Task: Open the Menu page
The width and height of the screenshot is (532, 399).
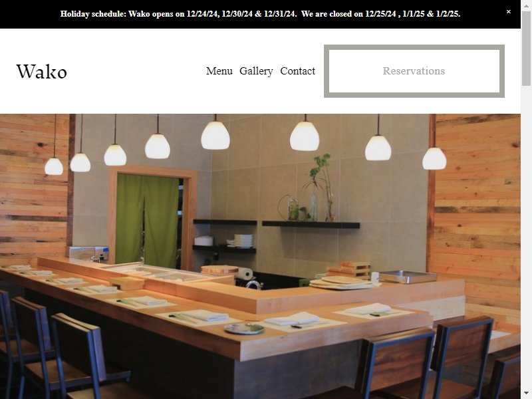Action: [x=219, y=71]
